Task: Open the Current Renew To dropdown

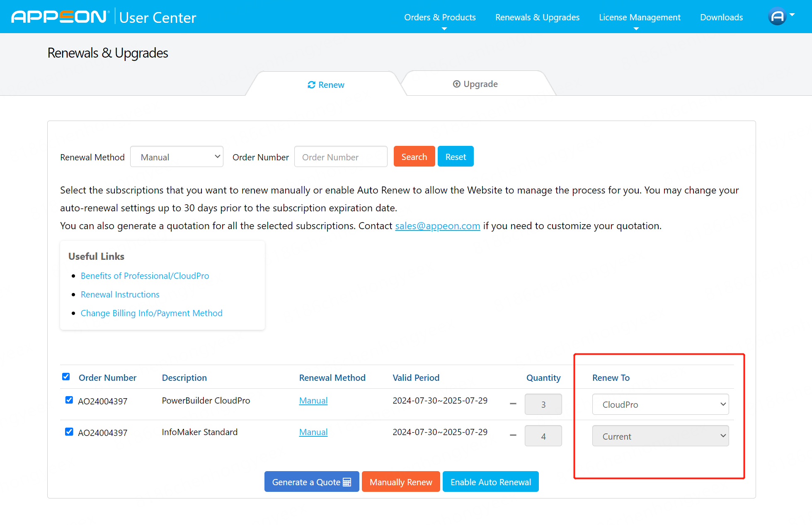Action: [x=660, y=436]
